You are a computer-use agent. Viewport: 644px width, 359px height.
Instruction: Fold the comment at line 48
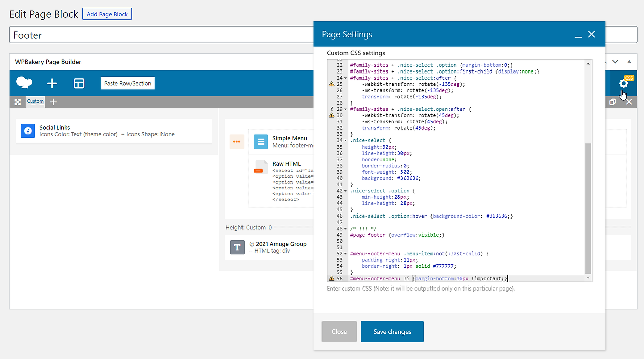tap(345, 228)
